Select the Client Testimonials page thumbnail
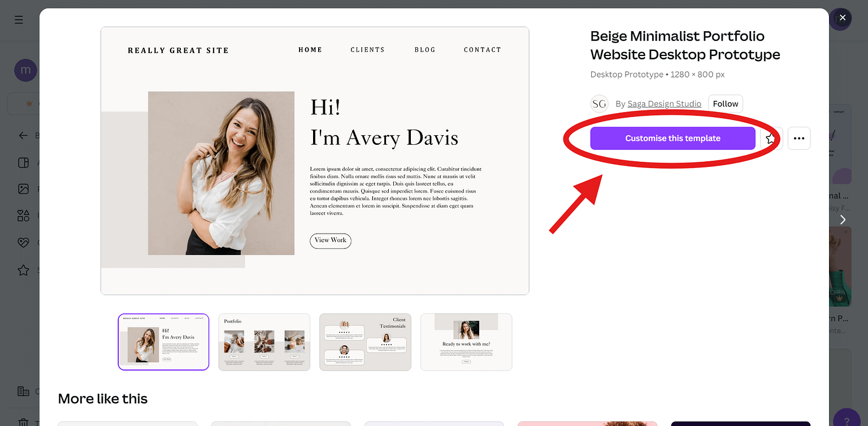The height and width of the screenshot is (426, 868). coord(365,342)
